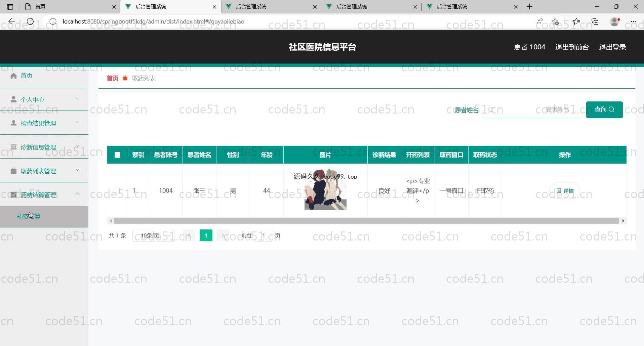Open the 个人中心 sidebar menu
The image size is (644, 346).
44,99
